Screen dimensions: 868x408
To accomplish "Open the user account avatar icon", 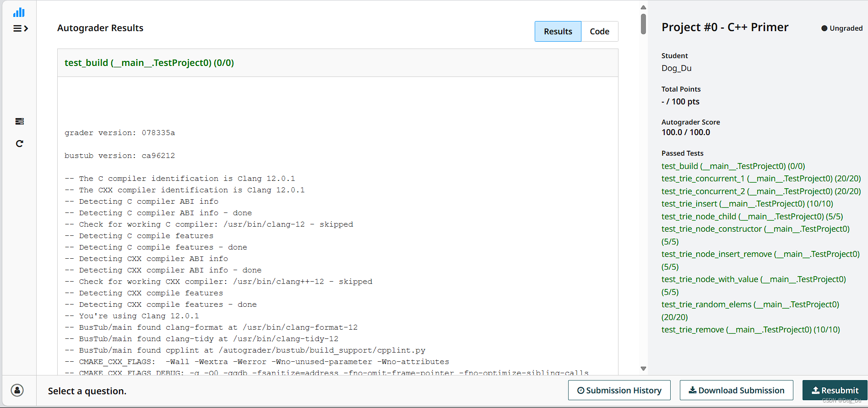I will pyautogui.click(x=17, y=390).
